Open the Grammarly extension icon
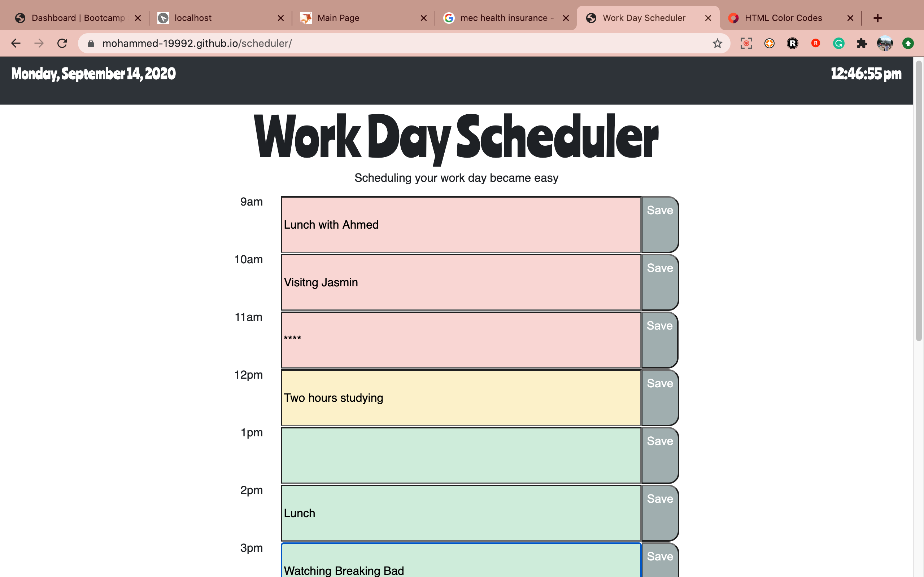Viewport: 924px width, 577px height. [838, 43]
